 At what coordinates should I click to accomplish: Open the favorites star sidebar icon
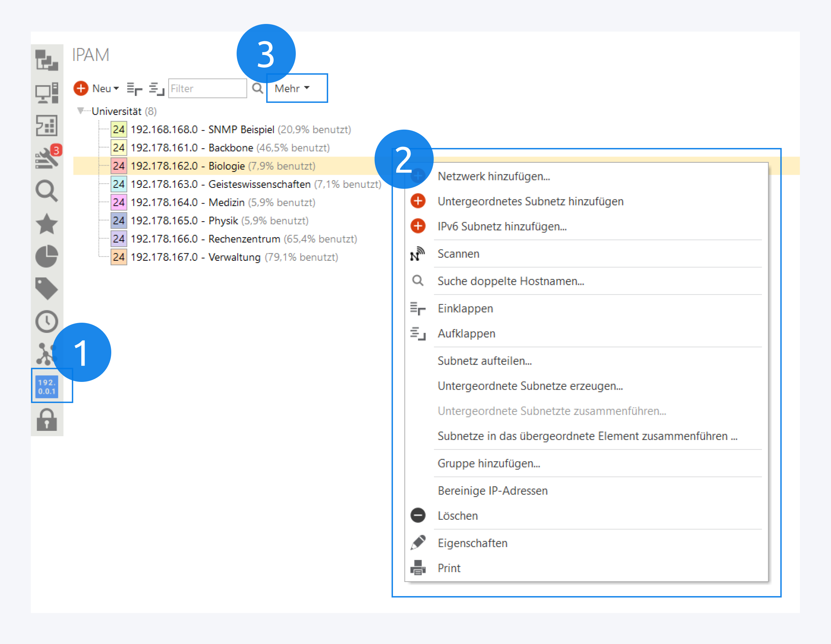click(x=47, y=224)
